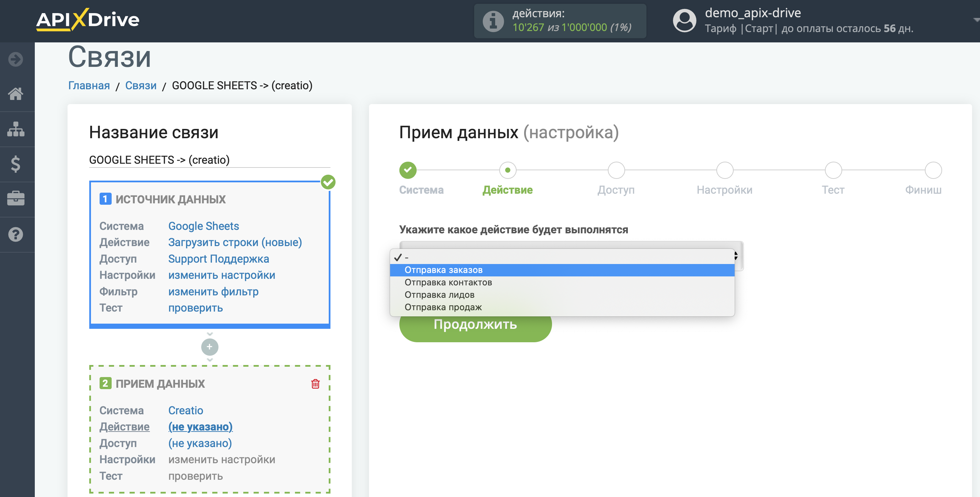This screenshot has width=980, height=497.
Task: Click the 'ПРИЕМ ДАННЫХ' block header
Action: click(160, 384)
